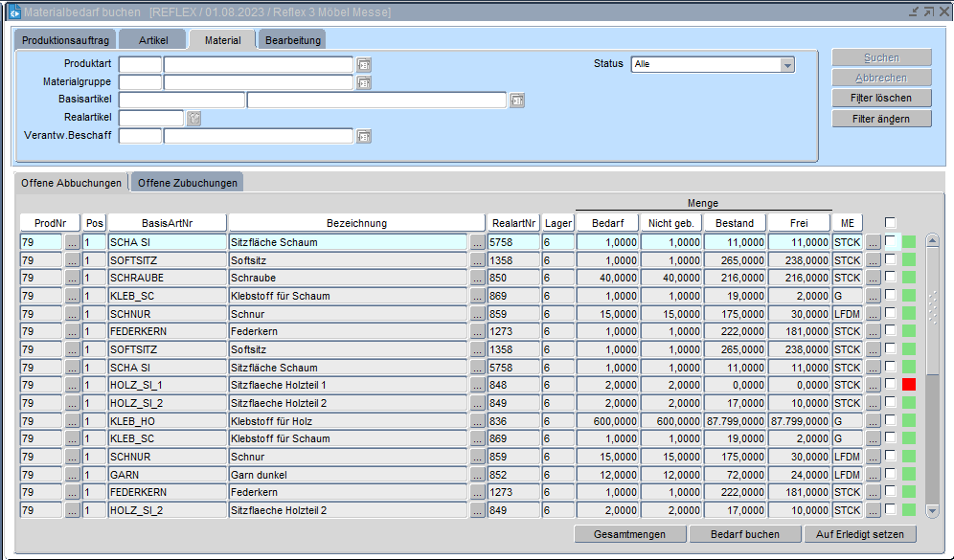Open lookup list for Produktart field
This screenshot has width=954, height=560.
click(364, 65)
